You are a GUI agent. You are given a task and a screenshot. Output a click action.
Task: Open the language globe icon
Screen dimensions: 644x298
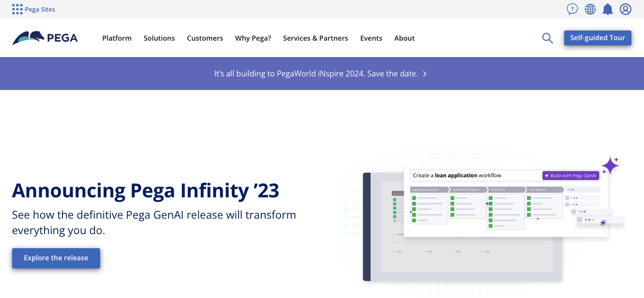click(590, 9)
